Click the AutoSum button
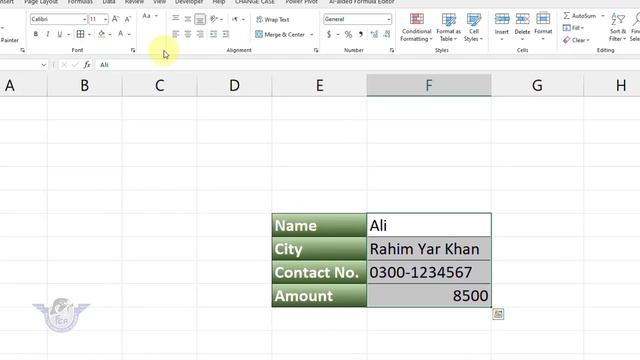The width and height of the screenshot is (640, 360). (x=580, y=16)
